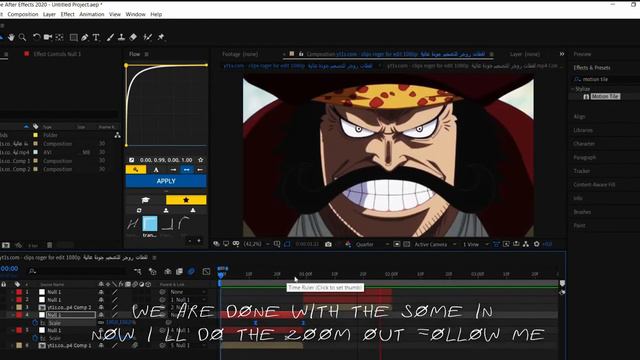Image resolution: width=640 pixels, height=360 pixels.
Task: Open the Active Camera dropdown
Action: (x=435, y=244)
